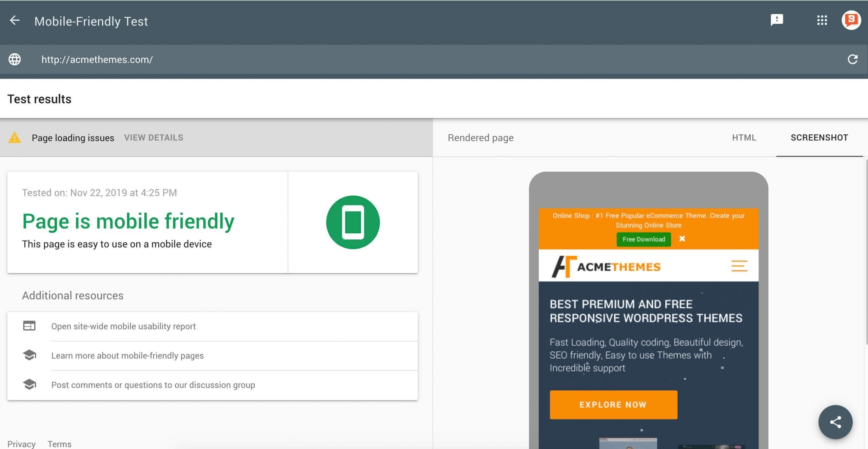Click the green mobile phone icon
868x449 pixels.
(353, 222)
